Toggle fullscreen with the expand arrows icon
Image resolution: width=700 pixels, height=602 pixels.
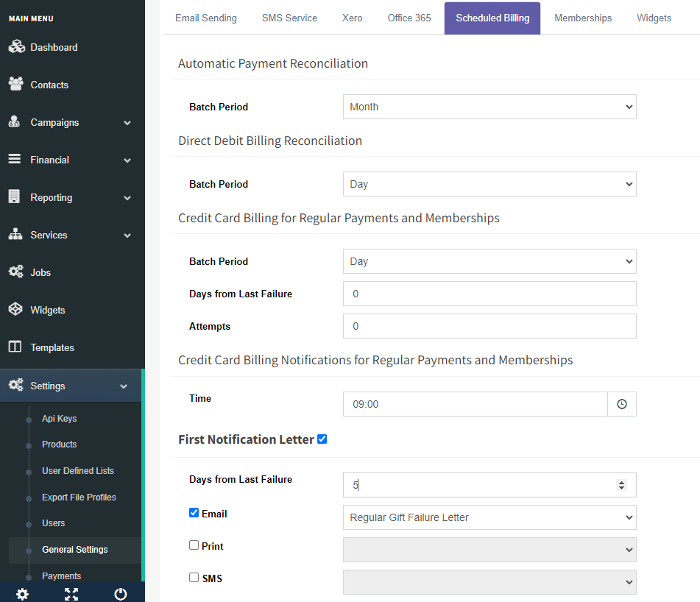(x=71, y=594)
